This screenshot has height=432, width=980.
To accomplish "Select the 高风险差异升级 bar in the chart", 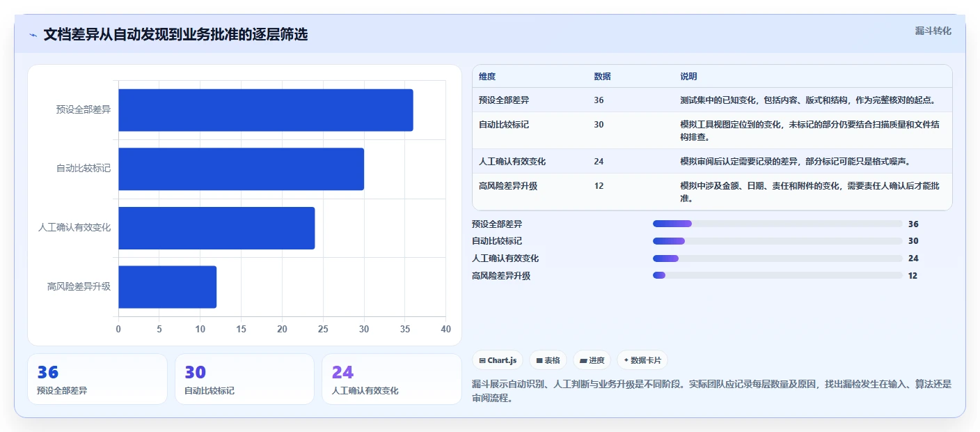I will coord(167,287).
